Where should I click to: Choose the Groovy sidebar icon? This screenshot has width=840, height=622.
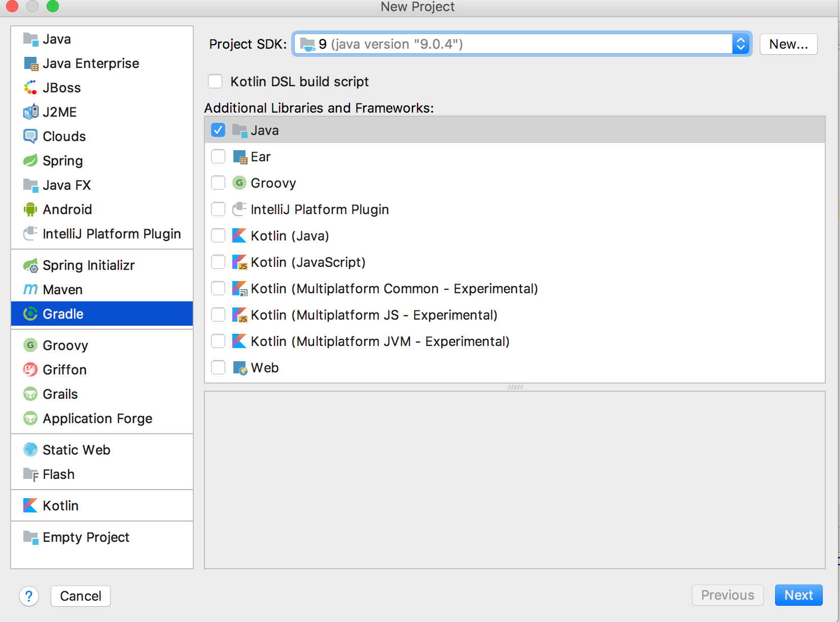pos(30,345)
